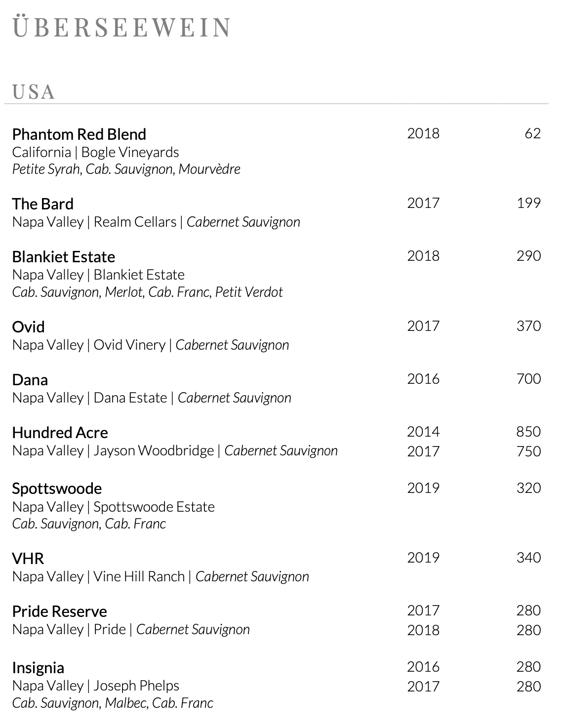
Task: Select Realm Cellars Cabernet Sauvignon description line
Action: point(156,222)
